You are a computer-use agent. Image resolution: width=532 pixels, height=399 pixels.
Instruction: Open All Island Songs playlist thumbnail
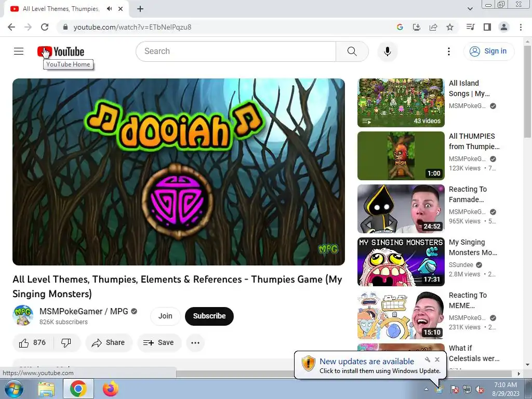401,103
